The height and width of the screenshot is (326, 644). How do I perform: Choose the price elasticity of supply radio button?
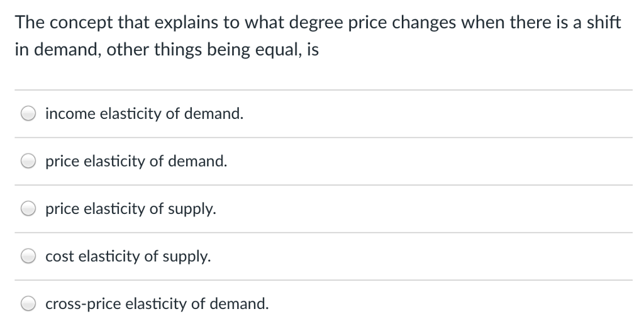click(x=28, y=209)
